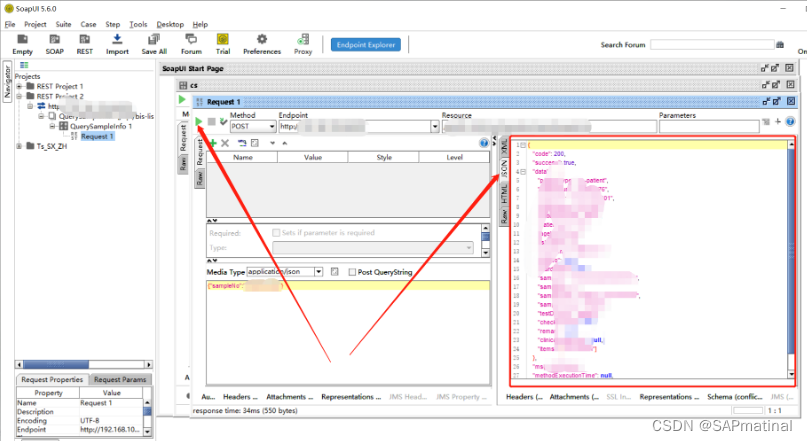The height and width of the screenshot is (441, 807).
Task: Open the Help menu
Action: coord(200,24)
